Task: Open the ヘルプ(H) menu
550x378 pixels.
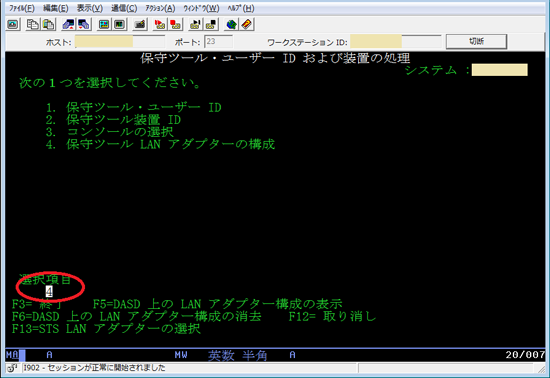Action: 241,8
